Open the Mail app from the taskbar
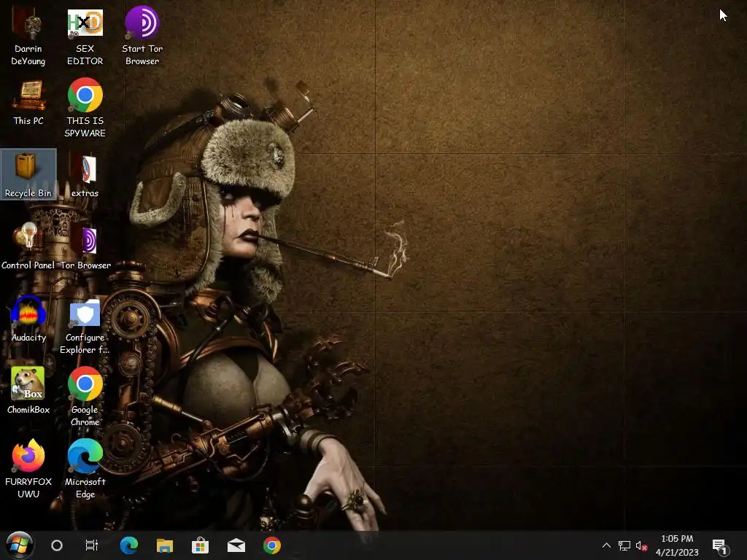The height and width of the screenshot is (560, 747). [236, 545]
